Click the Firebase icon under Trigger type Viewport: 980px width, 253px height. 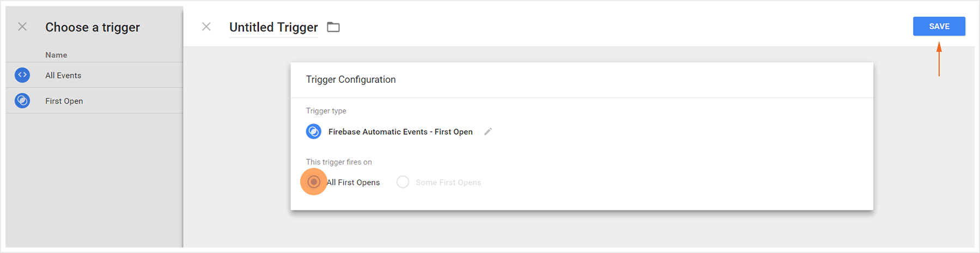[314, 131]
